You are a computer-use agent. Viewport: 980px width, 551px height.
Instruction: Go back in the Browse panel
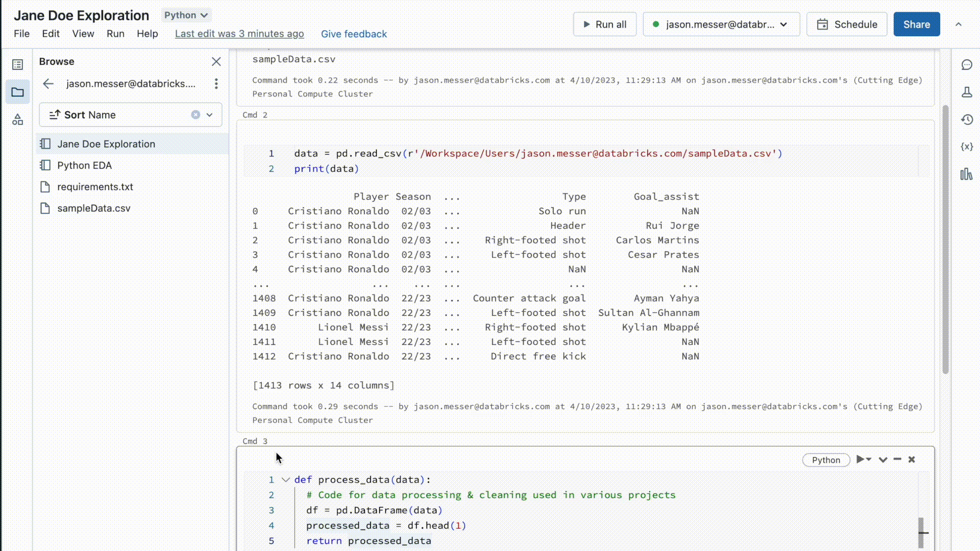(x=48, y=84)
